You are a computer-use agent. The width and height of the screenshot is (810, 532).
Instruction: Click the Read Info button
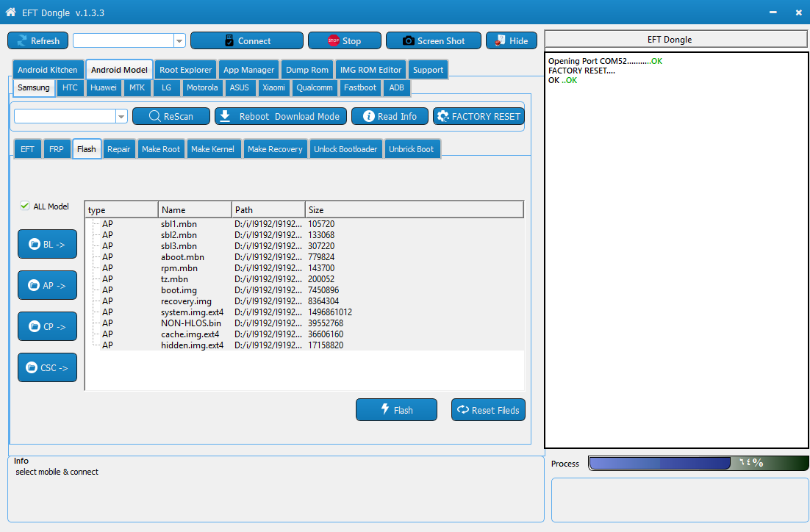(x=390, y=116)
